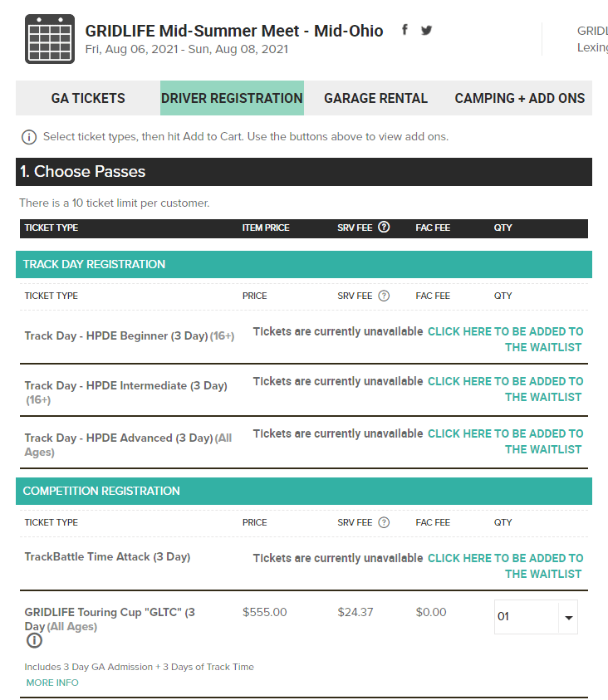Click the info icon below GRIDLIFE Touring Cup
608x700 pixels.
tap(33, 640)
